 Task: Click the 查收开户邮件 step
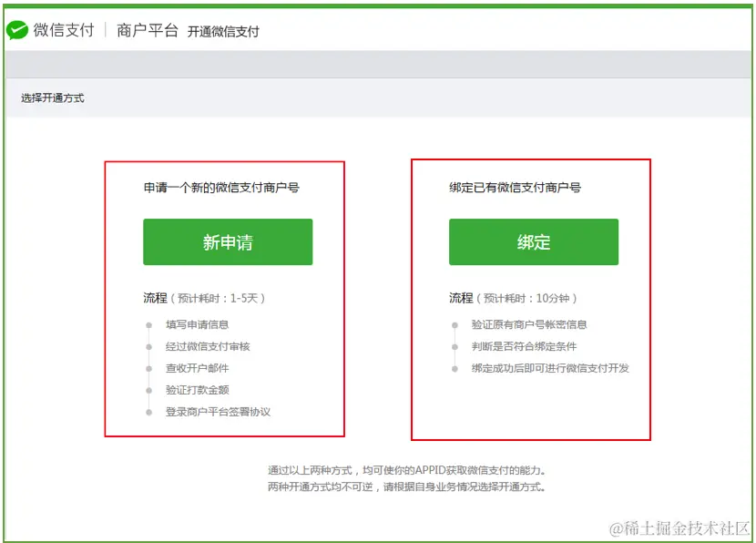197,368
